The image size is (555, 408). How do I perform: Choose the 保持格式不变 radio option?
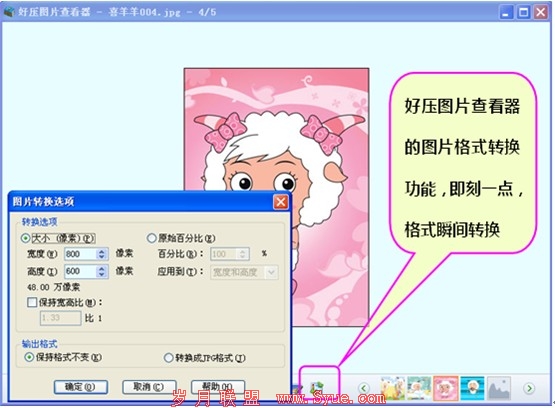pos(29,357)
